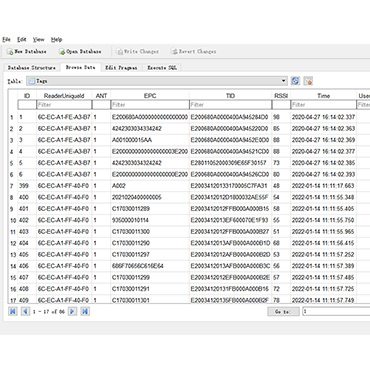Select Time cell 2022-01-14 11:11:17.663
The height and width of the screenshot is (370, 370).
point(323,186)
